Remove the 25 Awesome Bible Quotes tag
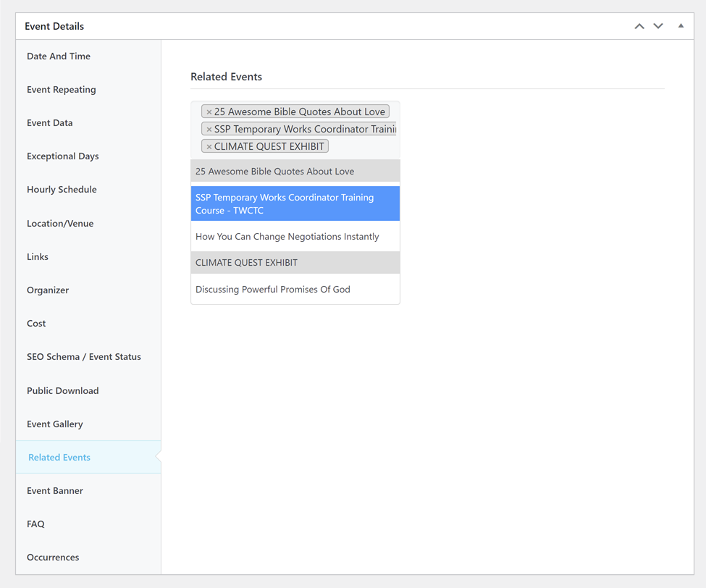The height and width of the screenshot is (588, 706). 209,112
